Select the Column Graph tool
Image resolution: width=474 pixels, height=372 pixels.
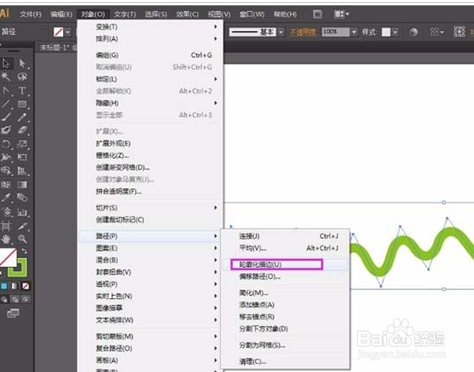coord(22,212)
